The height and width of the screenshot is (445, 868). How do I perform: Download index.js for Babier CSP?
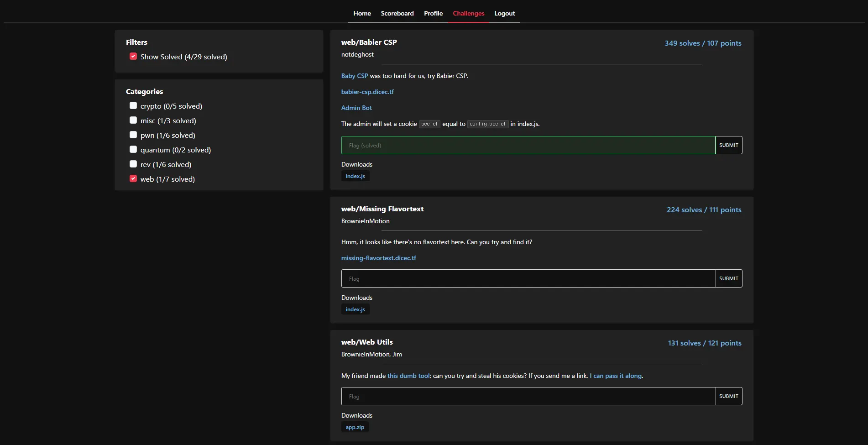tap(355, 176)
